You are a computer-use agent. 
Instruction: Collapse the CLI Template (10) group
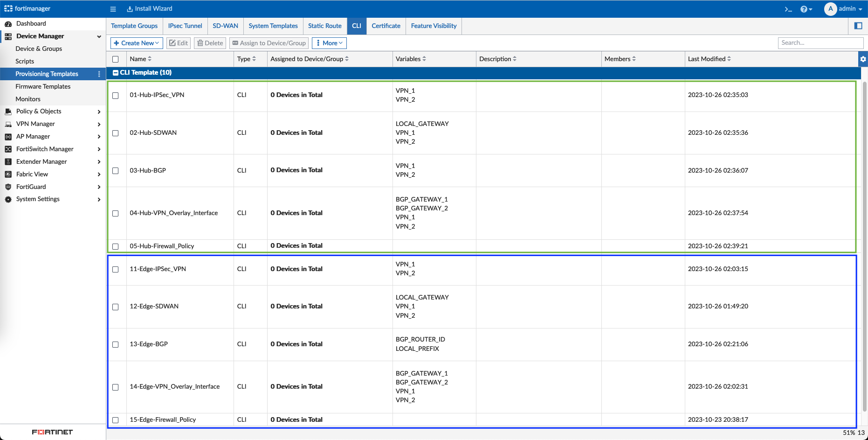(116, 73)
